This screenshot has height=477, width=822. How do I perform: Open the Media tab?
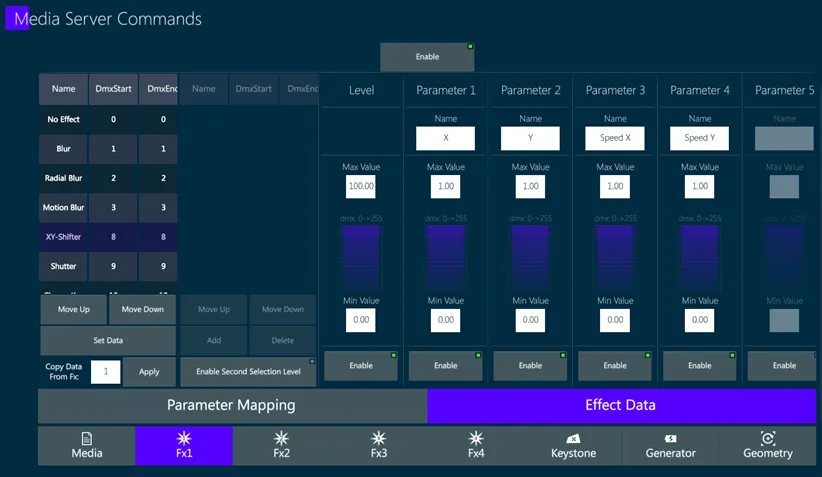[86, 446]
